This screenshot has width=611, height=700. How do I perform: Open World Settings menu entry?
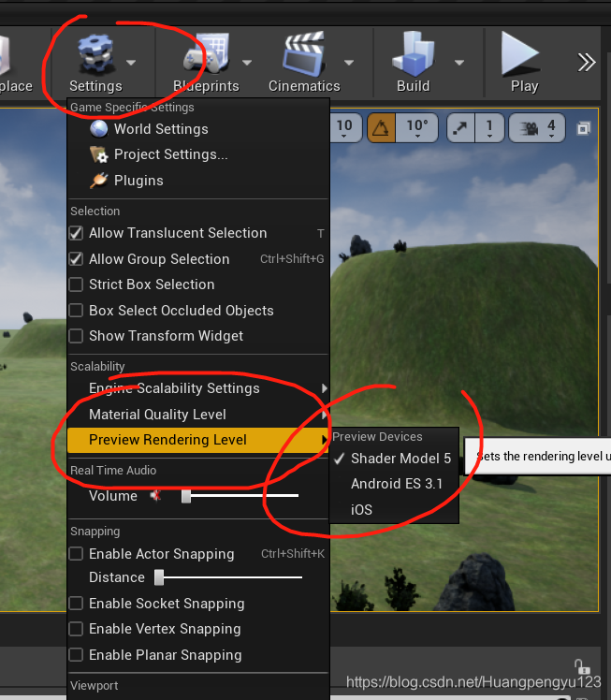[x=198, y=129]
